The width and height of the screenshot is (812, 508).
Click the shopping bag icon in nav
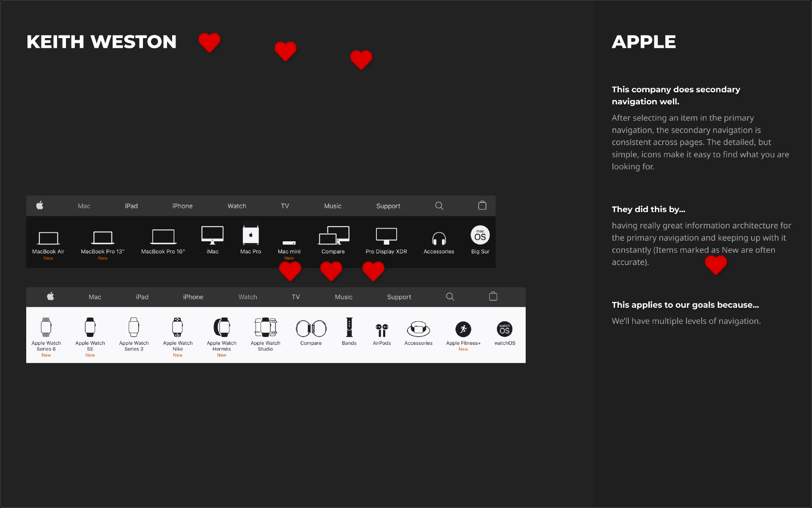pyautogui.click(x=482, y=205)
